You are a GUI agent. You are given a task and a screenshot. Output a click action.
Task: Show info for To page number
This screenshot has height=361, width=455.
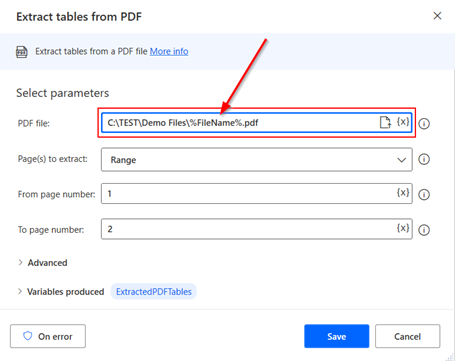point(424,230)
